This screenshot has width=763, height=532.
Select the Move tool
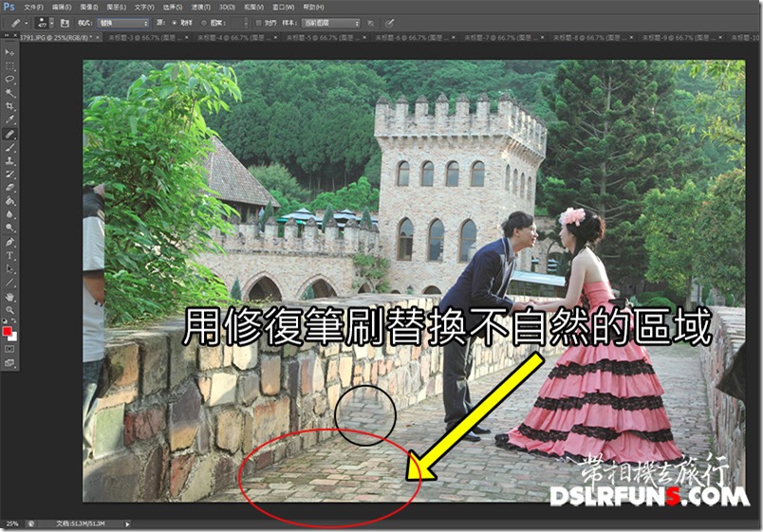pyautogui.click(x=9, y=53)
